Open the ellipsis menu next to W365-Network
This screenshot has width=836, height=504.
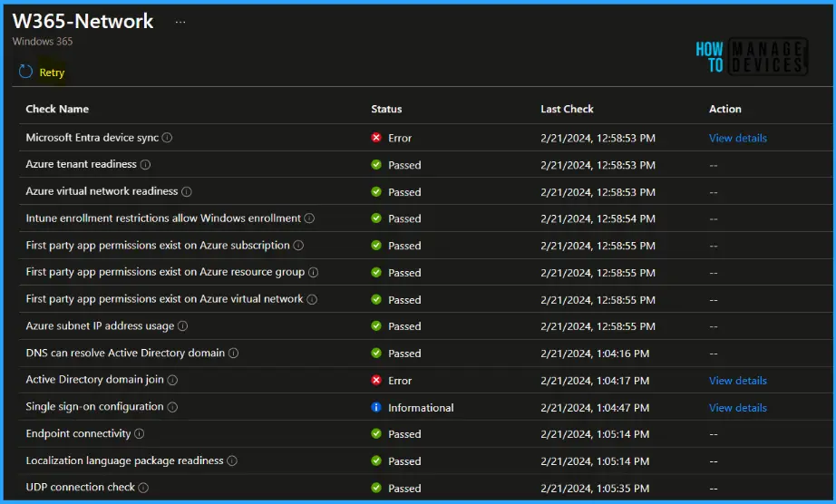[x=180, y=22]
